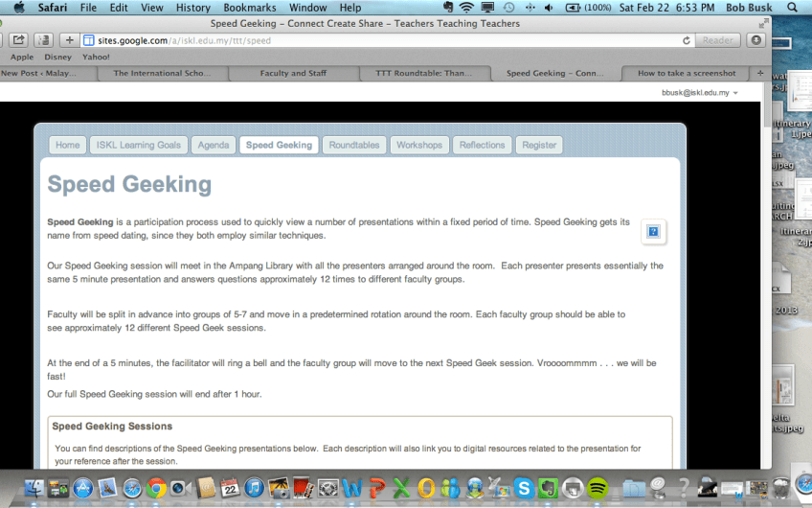Open Skype from the dock

click(x=523, y=489)
